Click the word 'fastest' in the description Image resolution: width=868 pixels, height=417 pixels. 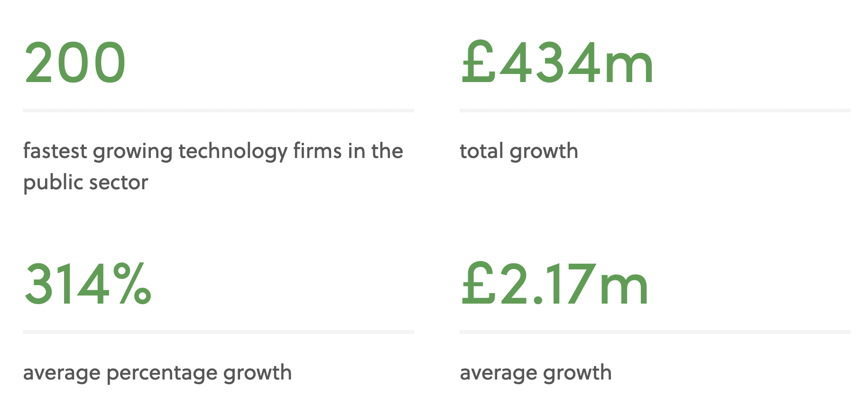pyautogui.click(x=55, y=152)
